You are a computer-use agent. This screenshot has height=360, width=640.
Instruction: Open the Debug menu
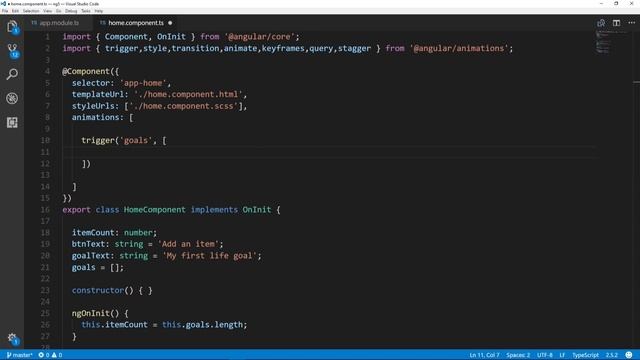pyautogui.click(x=71, y=11)
